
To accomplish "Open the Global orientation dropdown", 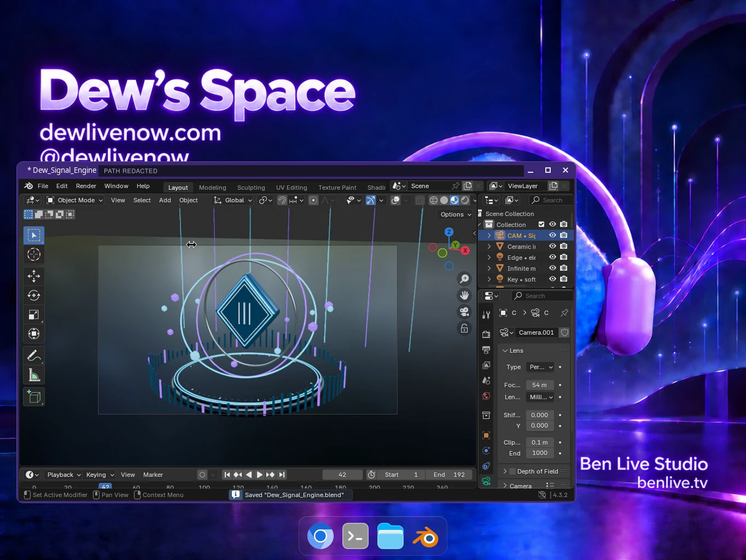I will [x=233, y=200].
